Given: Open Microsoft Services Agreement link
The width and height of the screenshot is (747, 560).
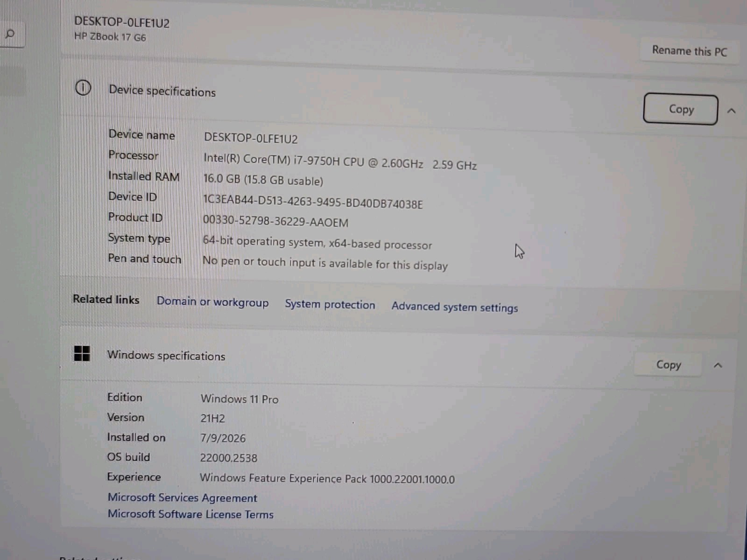Looking at the screenshot, I should [x=183, y=497].
